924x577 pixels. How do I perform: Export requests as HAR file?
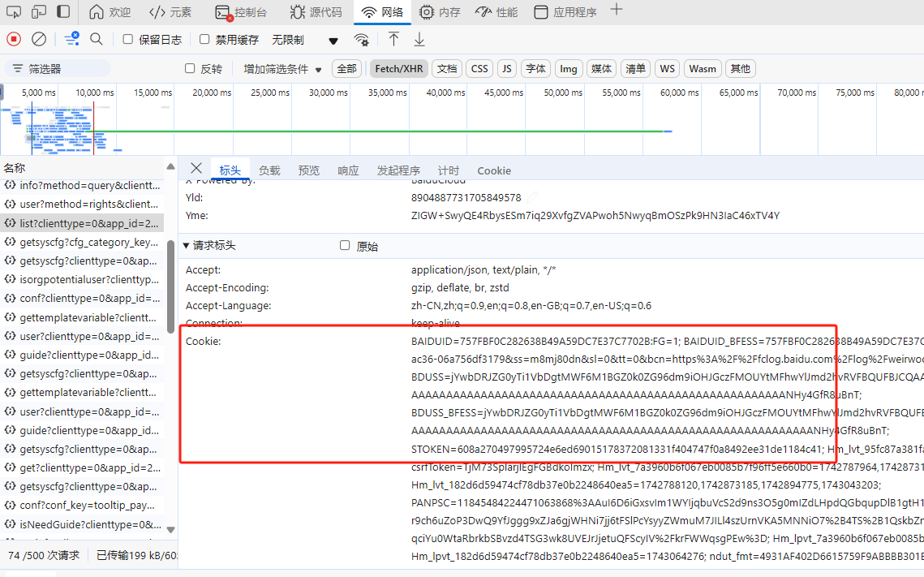point(419,38)
